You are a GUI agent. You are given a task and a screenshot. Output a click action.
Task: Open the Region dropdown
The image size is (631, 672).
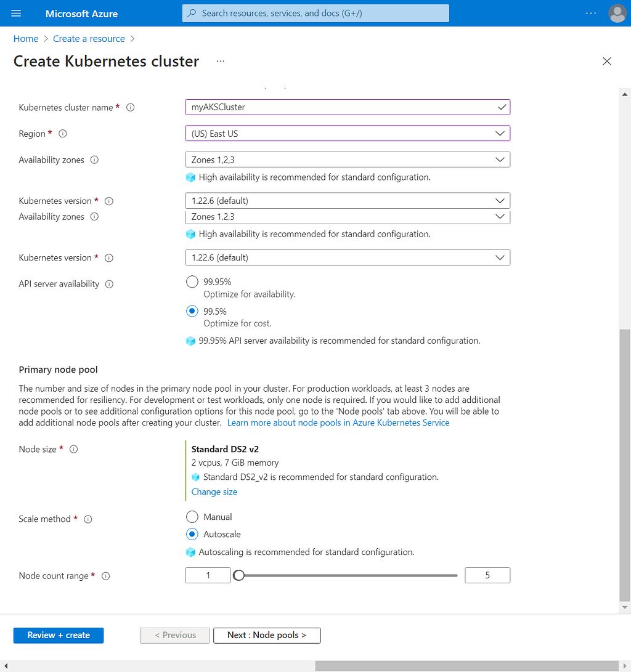coord(348,133)
